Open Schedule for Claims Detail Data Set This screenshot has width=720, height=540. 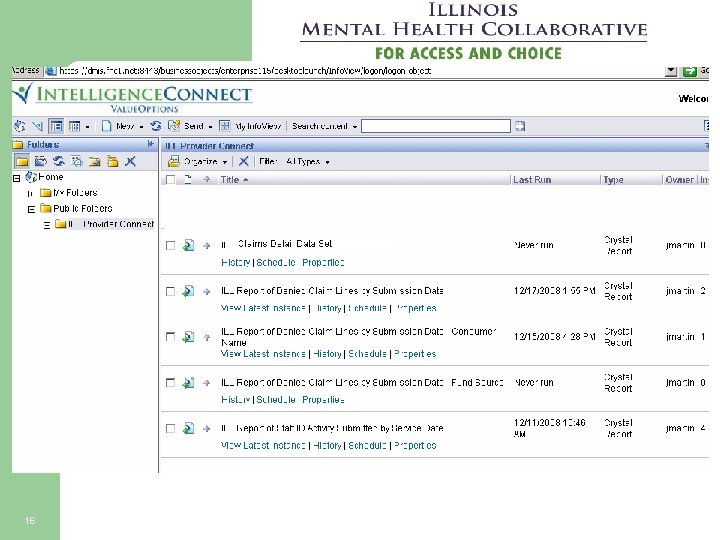(276, 263)
